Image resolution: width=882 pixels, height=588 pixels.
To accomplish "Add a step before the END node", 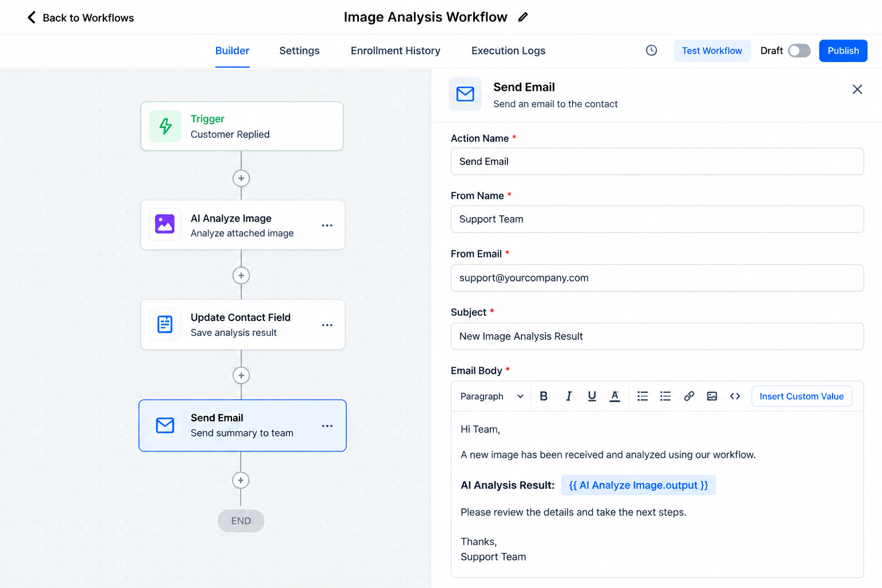I will tap(241, 480).
